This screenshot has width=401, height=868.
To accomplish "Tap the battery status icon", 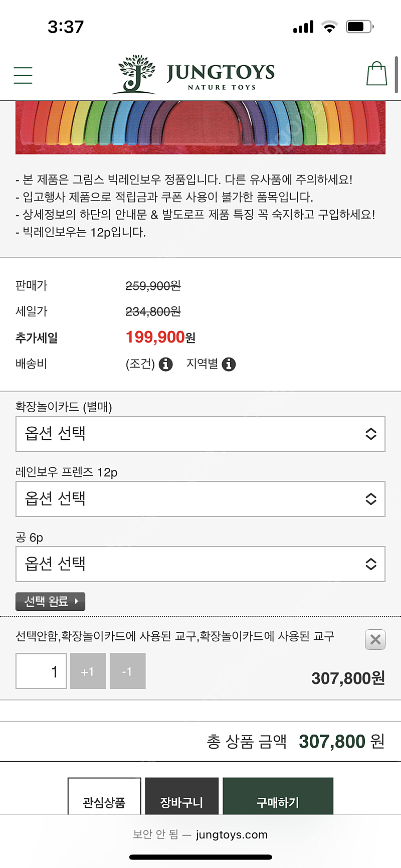I will (x=360, y=27).
